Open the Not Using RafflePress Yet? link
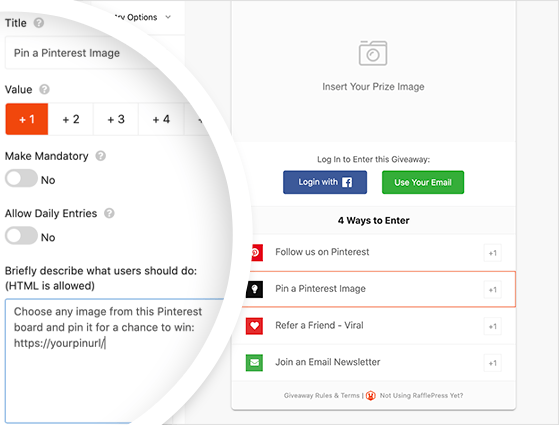Image resolution: width=559 pixels, height=425 pixels. coord(421,395)
